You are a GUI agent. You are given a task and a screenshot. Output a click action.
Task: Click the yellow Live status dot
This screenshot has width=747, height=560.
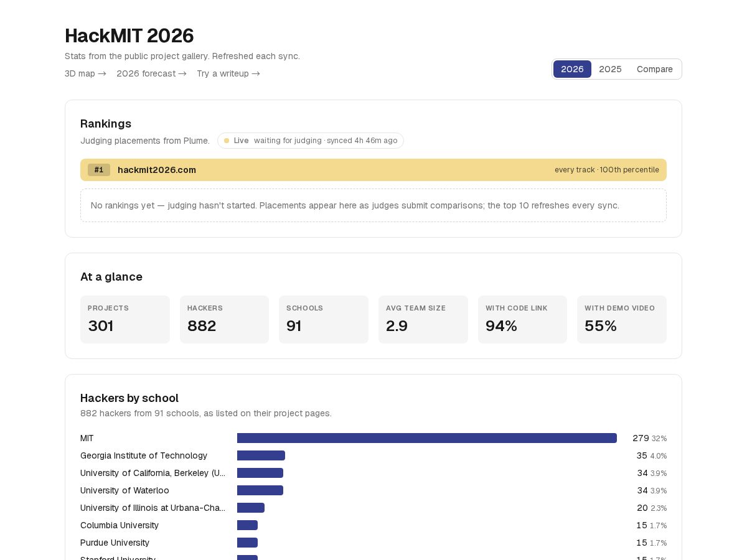227,141
